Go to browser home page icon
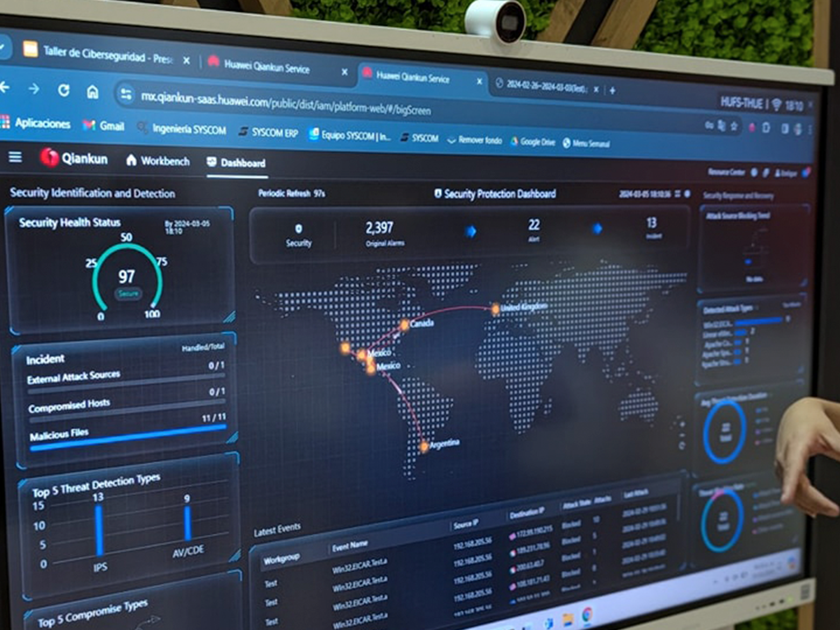This screenshot has height=630, width=840. click(92, 92)
